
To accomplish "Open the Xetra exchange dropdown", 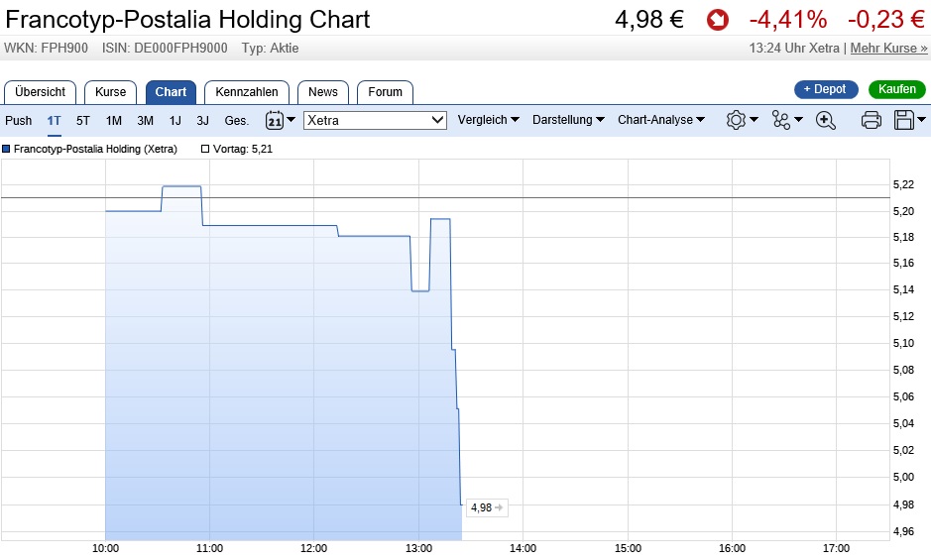I will (x=376, y=120).
